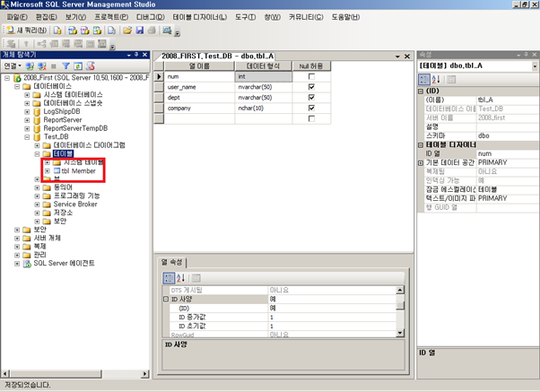This screenshot has width=540, height=392.
Task: Open the 도구(T) menu
Action: point(245,17)
